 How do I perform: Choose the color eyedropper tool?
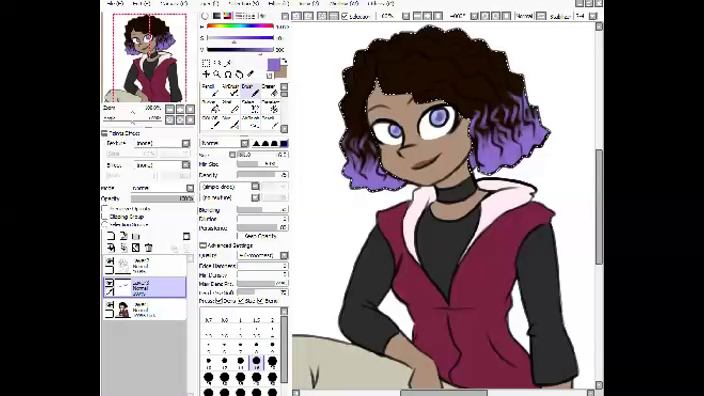(250, 74)
